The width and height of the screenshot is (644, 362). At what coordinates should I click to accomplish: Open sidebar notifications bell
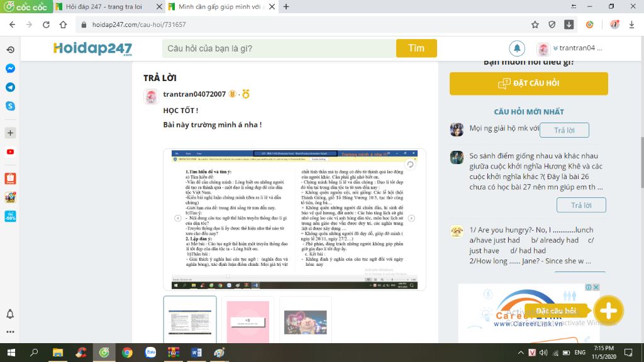point(10,314)
